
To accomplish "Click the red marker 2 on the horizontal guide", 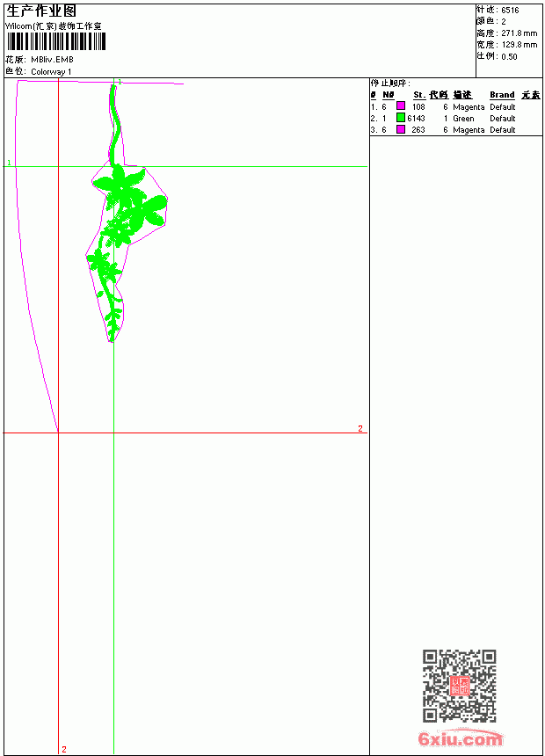I will pyautogui.click(x=360, y=428).
